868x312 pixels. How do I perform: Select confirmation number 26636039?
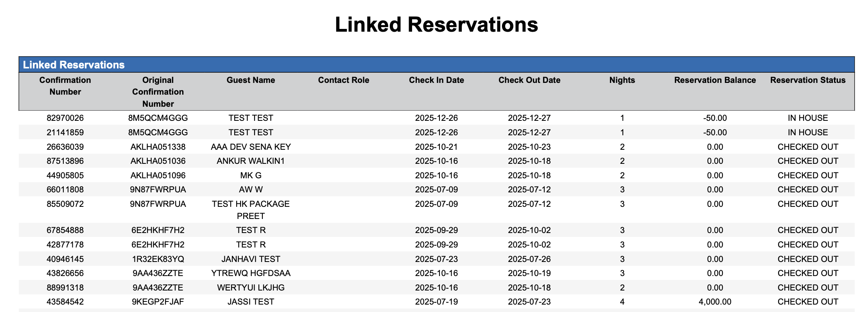tap(65, 147)
